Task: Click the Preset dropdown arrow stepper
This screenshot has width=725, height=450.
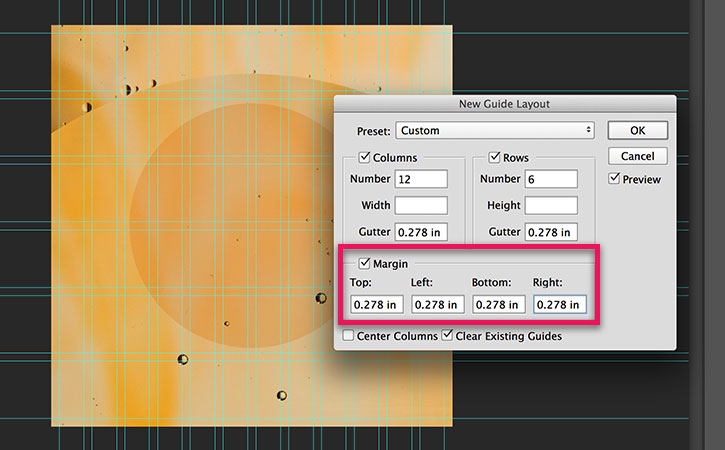Action: (588, 130)
